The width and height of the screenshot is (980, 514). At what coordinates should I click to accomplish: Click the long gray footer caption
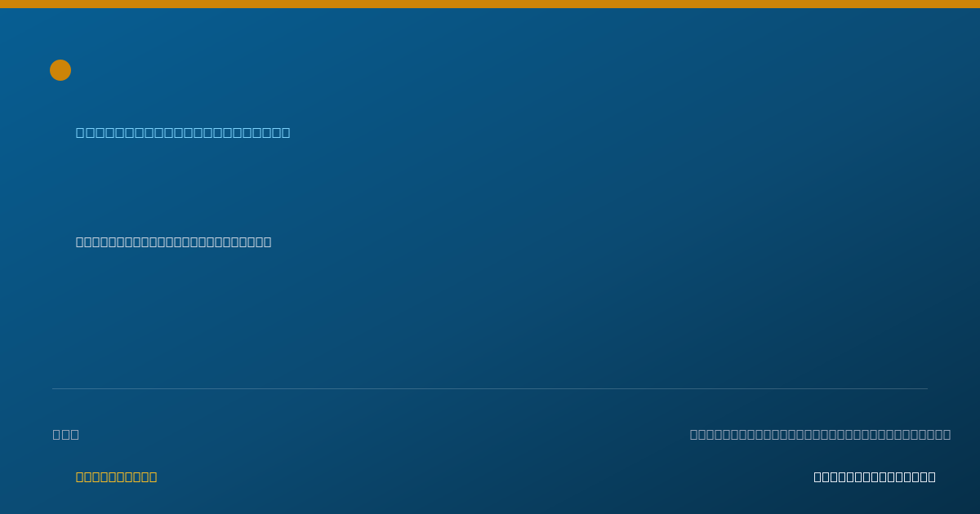coord(820,434)
